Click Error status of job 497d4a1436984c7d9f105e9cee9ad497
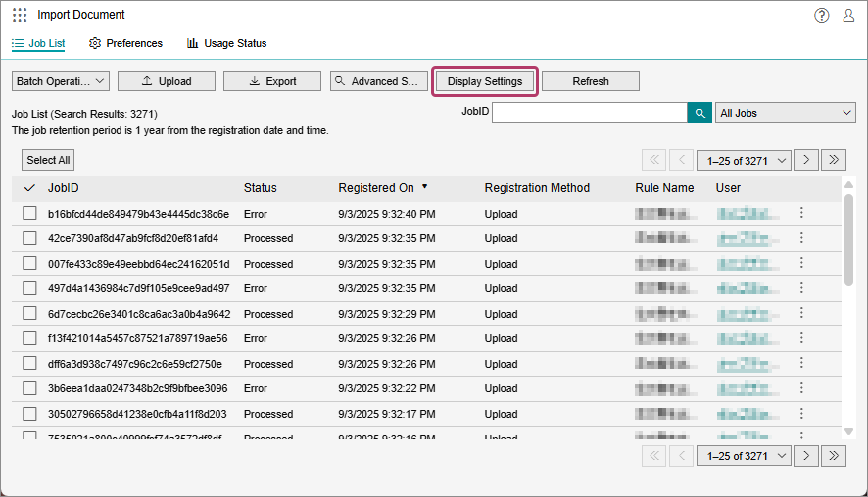 [x=255, y=288]
